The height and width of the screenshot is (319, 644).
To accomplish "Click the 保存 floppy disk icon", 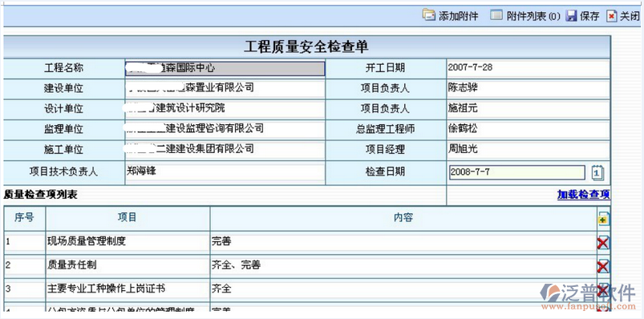I will (x=571, y=16).
